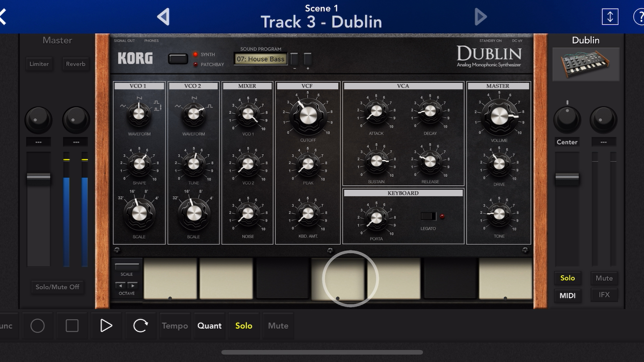644x362 pixels.
Task: Open the IFX insert effects button
Action: point(604,295)
